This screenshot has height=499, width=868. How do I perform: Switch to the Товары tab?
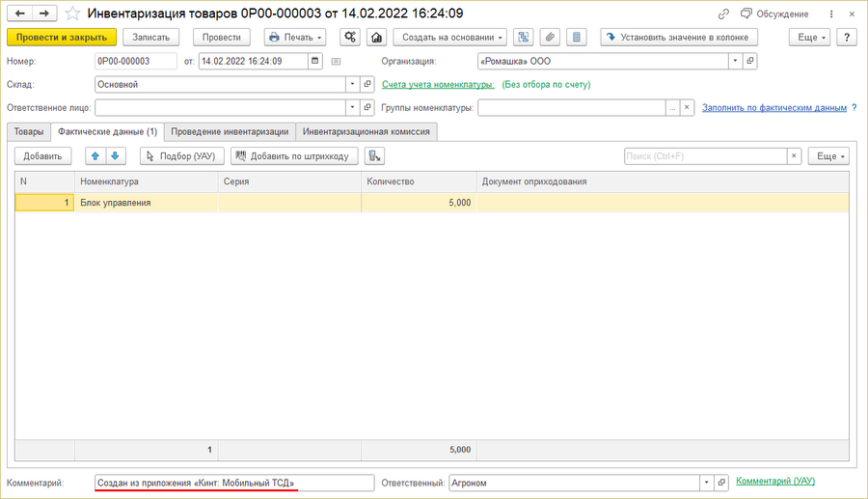(x=29, y=132)
